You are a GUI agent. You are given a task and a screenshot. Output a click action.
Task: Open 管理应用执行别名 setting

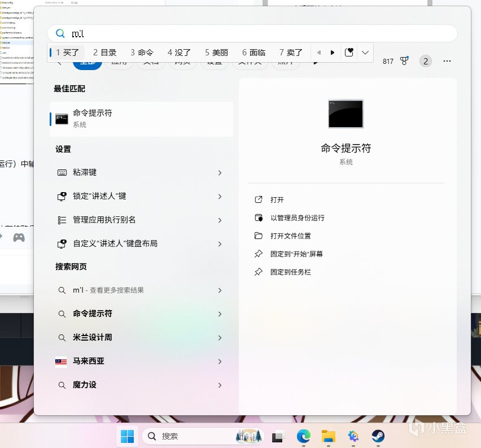[141, 220]
